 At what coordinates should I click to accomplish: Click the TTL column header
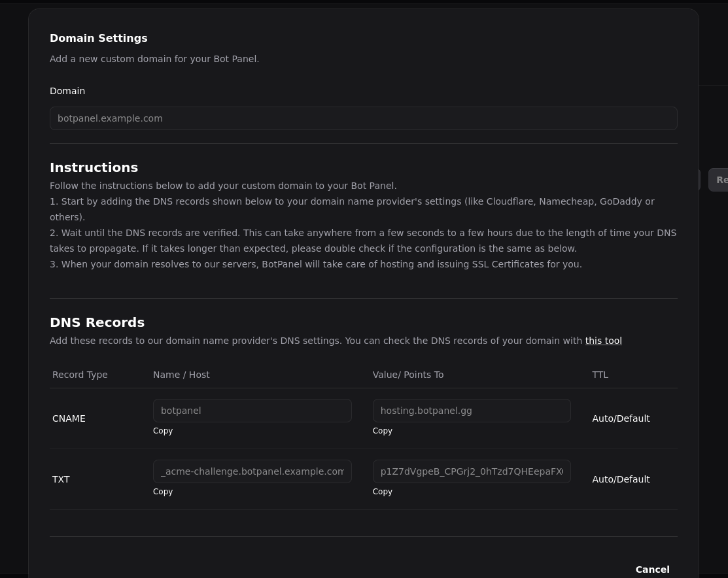click(600, 375)
